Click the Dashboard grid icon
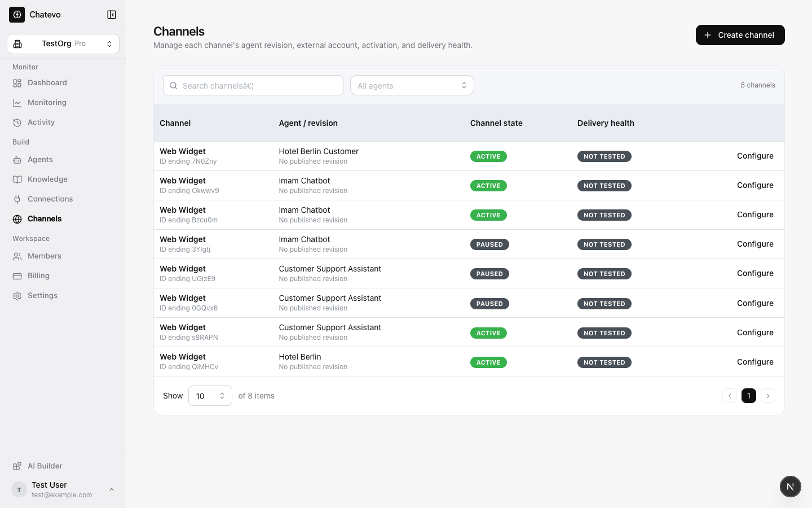 17,83
